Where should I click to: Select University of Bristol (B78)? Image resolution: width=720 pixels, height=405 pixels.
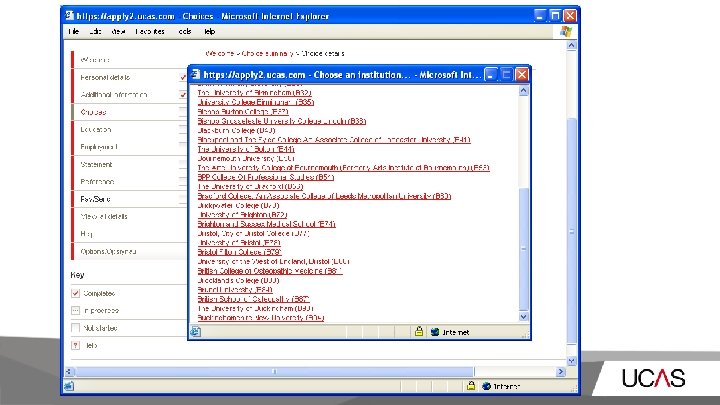239,242
